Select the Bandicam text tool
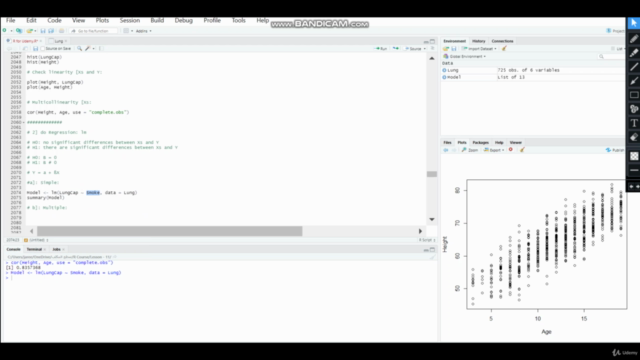 [633, 123]
